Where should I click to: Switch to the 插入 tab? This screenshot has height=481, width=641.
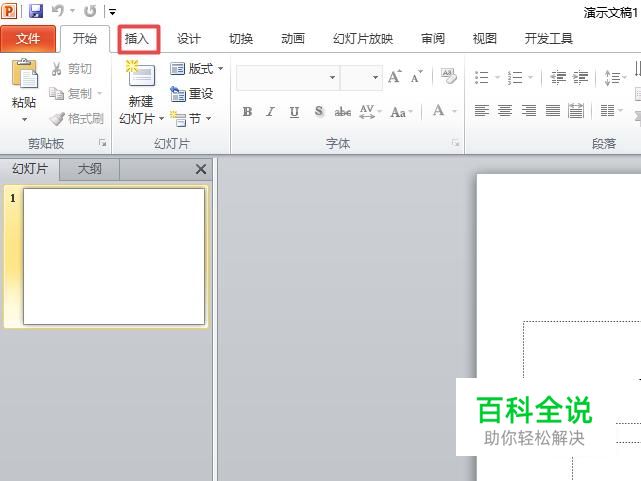click(x=137, y=39)
